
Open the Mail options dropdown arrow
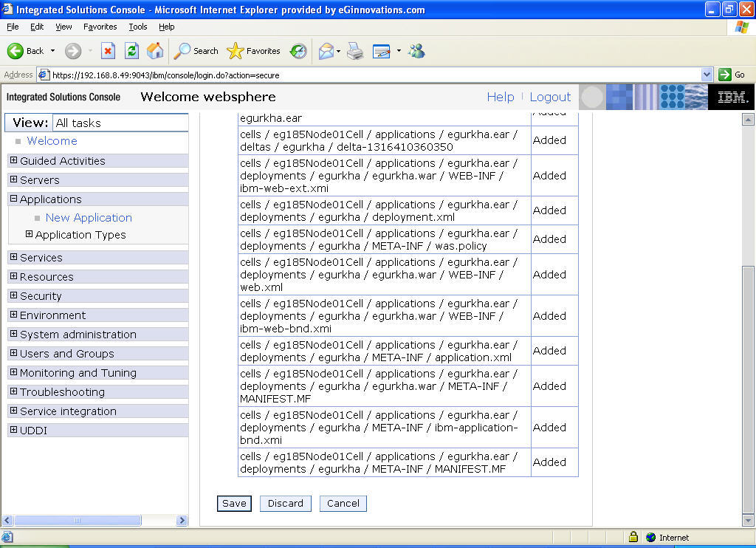point(338,51)
